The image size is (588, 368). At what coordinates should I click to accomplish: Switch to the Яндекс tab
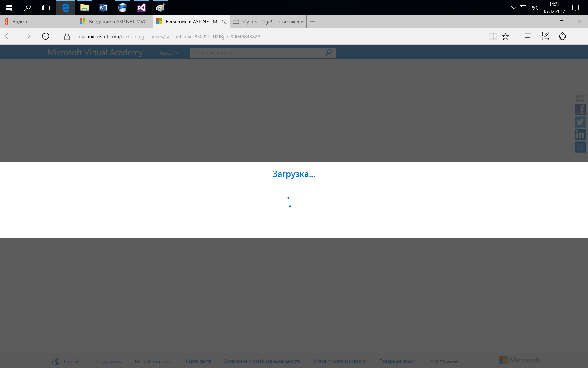coord(38,21)
